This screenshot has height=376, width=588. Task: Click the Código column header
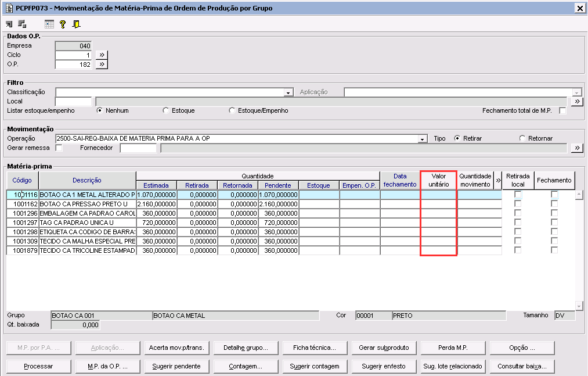(x=22, y=180)
